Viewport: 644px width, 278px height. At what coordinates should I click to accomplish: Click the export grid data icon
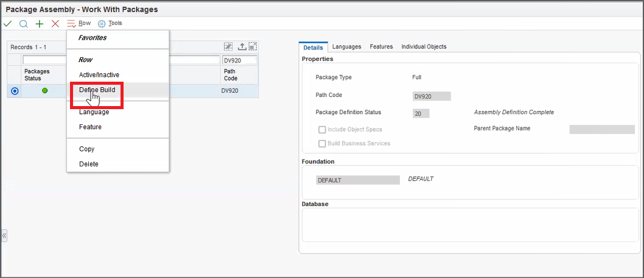(242, 46)
